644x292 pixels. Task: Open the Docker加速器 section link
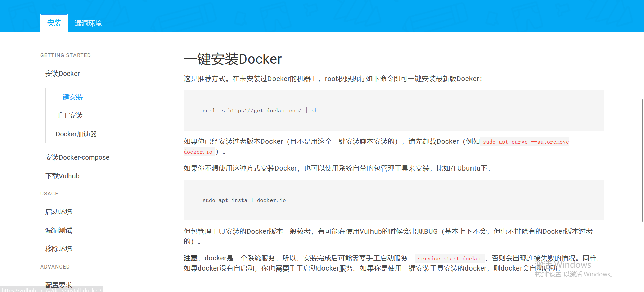[x=76, y=134]
